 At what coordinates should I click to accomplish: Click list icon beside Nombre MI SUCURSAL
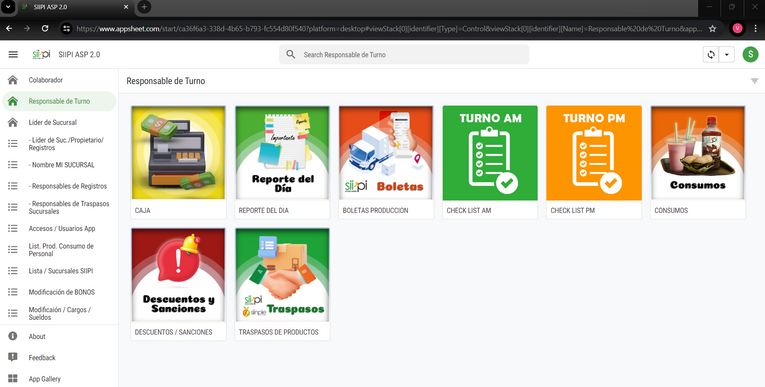pos(13,165)
